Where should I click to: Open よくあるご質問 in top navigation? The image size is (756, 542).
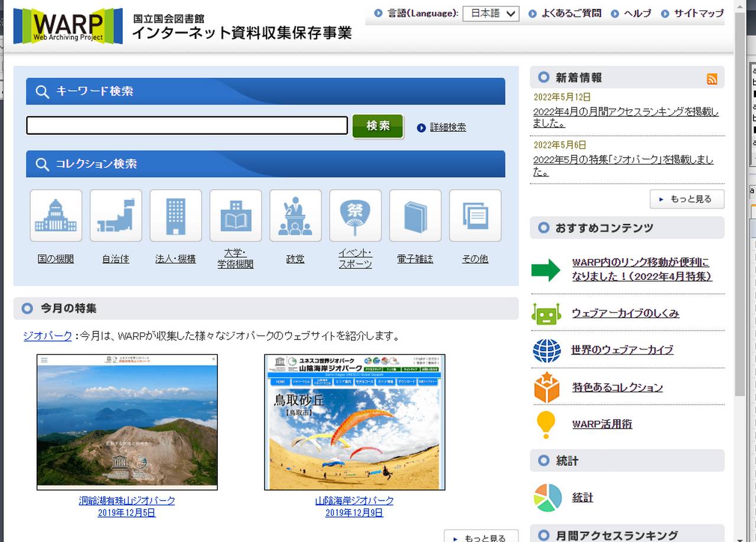(571, 14)
